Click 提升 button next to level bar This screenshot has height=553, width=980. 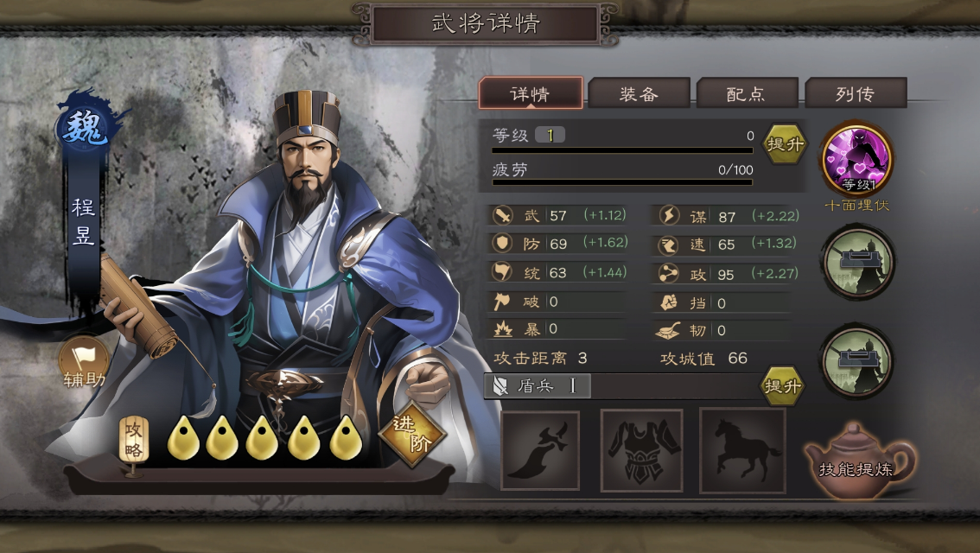[x=785, y=143]
